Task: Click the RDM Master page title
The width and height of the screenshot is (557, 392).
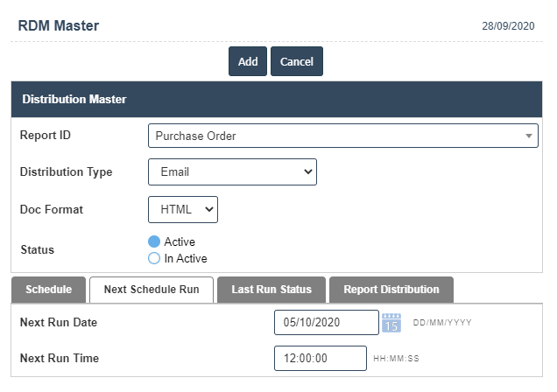Action: click(x=59, y=25)
